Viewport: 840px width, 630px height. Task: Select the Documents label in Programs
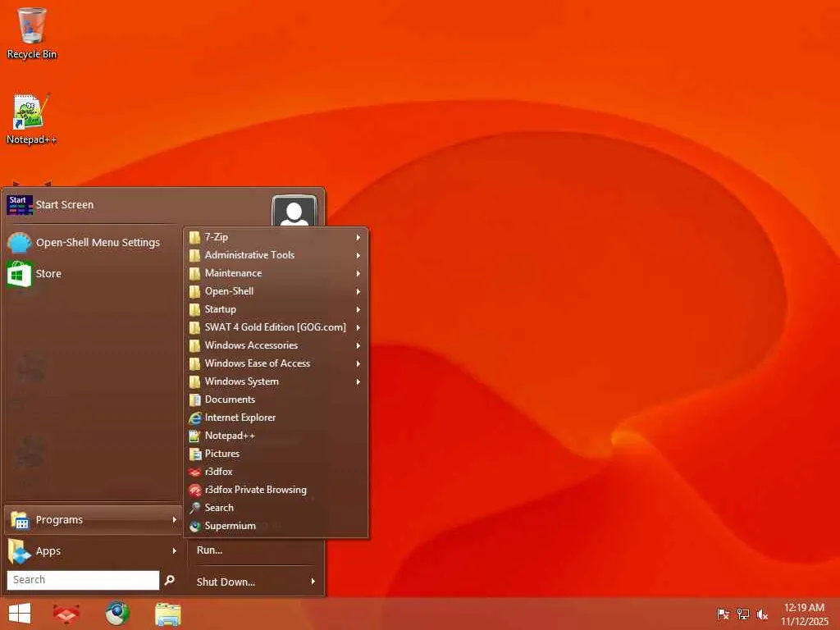(x=230, y=399)
